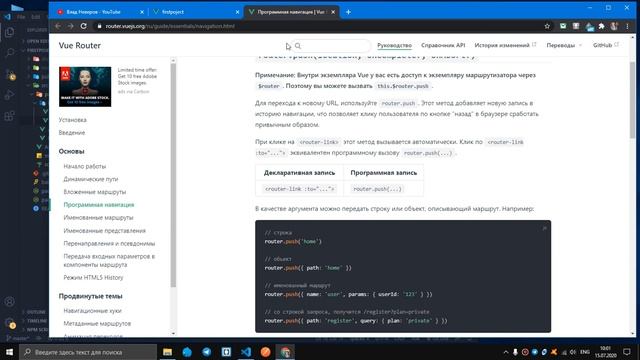Viewport: 640px width, 360px height.
Task: Click the Программная запись table header
Action: pyautogui.click(x=384, y=173)
